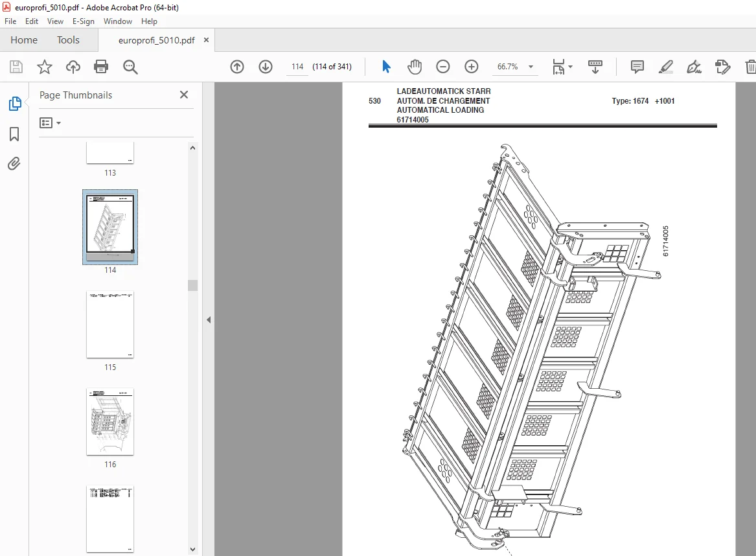
Task: Click 'LADEAUTOMATICK STARR' title text
Action: click(444, 91)
